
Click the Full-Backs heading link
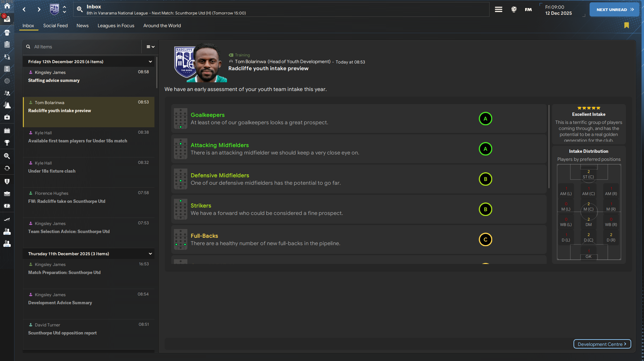[204, 236]
